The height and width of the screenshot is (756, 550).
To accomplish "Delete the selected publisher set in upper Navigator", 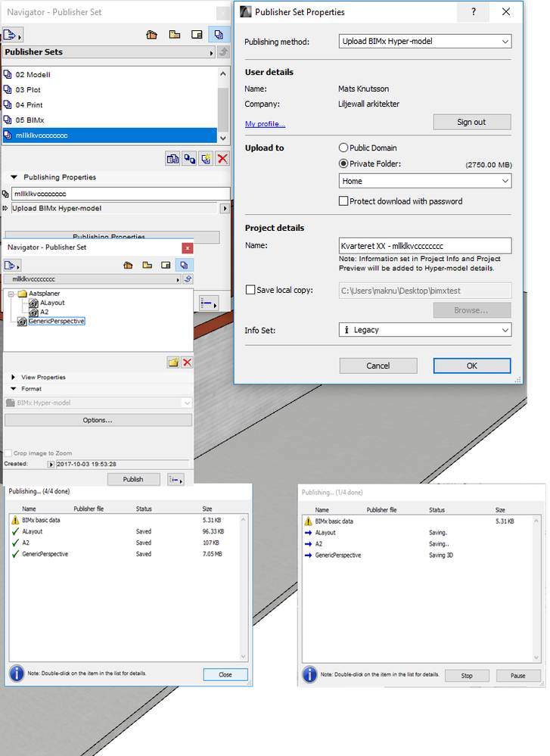I will tap(222, 159).
